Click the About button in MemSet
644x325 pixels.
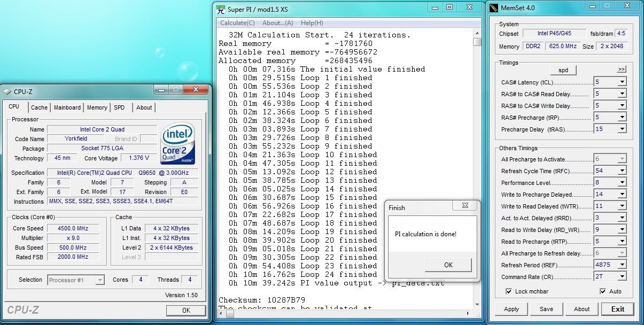click(581, 309)
